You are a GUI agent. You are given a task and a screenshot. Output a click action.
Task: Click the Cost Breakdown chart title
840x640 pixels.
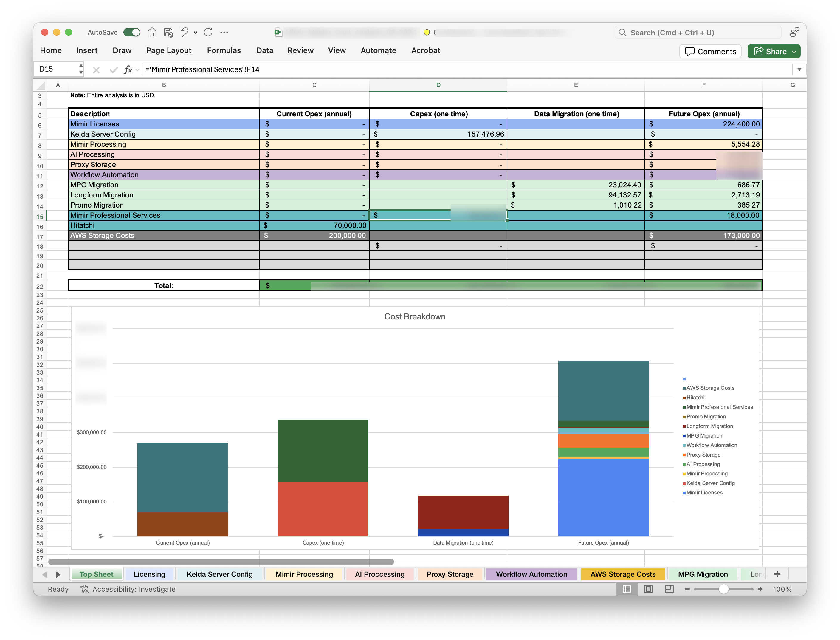[x=415, y=317]
